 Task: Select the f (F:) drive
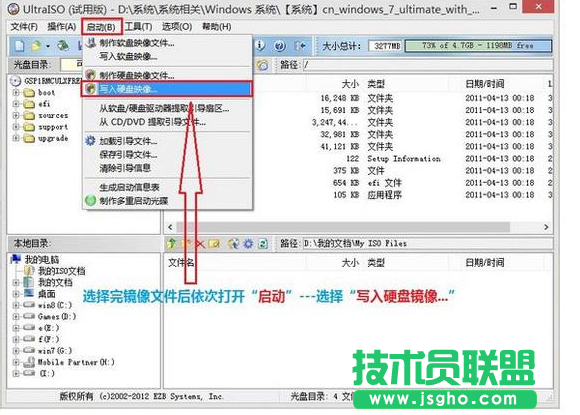tap(48, 339)
